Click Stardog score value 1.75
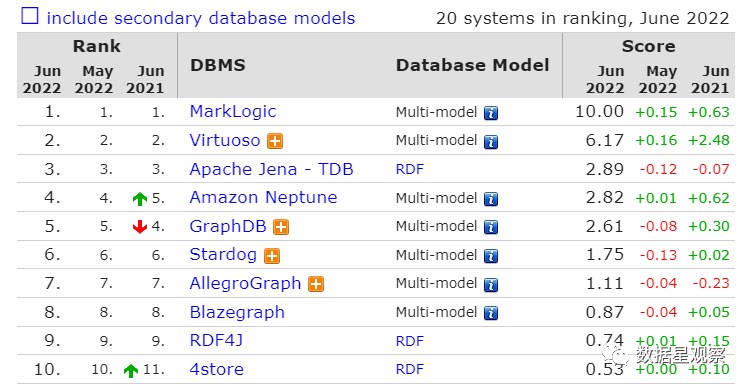This screenshot has width=749, height=387. tap(605, 255)
